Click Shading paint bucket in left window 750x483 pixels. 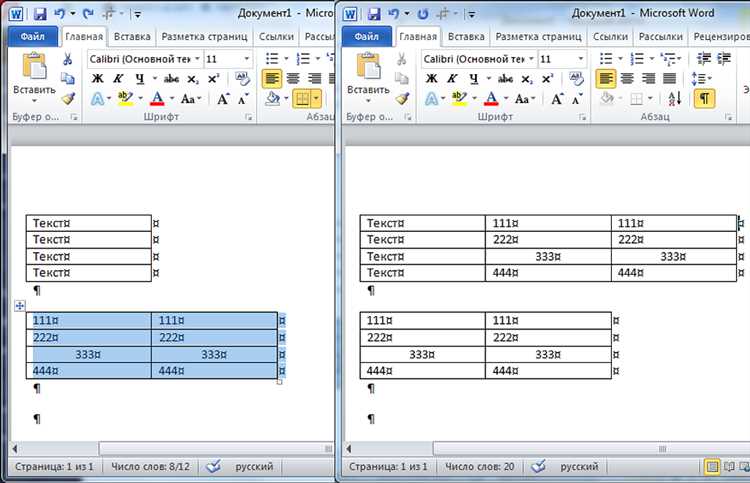pyautogui.click(x=273, y=99)
